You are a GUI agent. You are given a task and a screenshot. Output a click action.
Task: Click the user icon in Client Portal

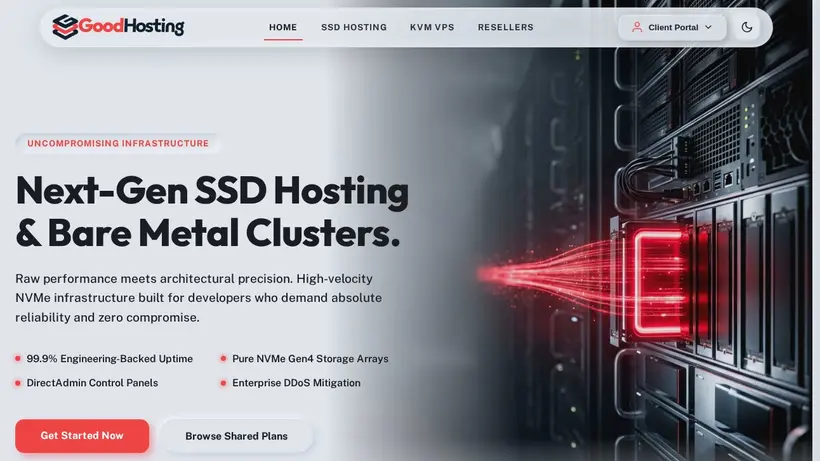pyautogui.click(x=636, y=27)
